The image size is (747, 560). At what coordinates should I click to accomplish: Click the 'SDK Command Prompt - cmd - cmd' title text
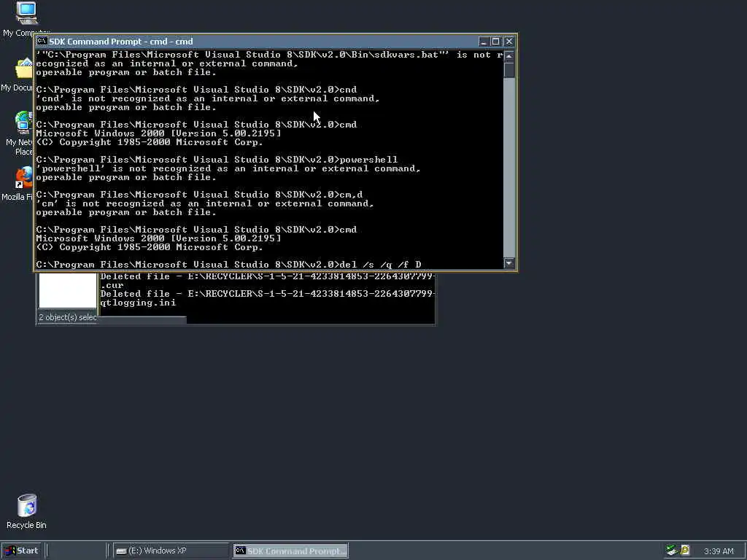[121, 42]
